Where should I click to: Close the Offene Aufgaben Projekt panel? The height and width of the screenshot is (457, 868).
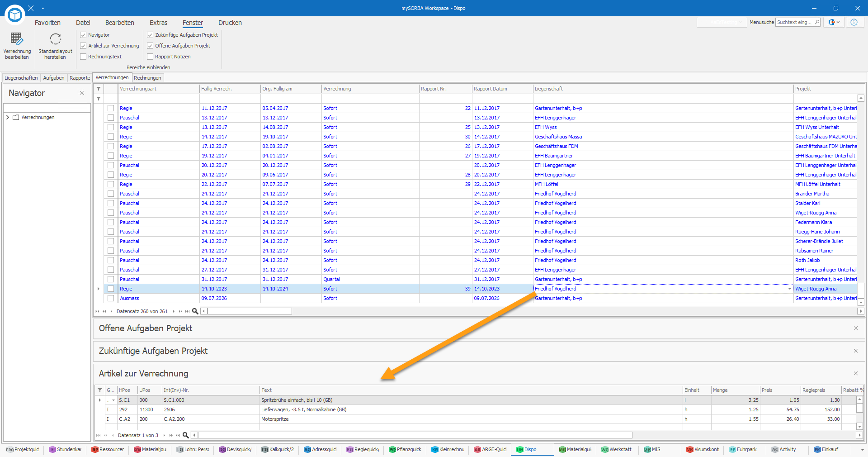(x=856, y=328)
